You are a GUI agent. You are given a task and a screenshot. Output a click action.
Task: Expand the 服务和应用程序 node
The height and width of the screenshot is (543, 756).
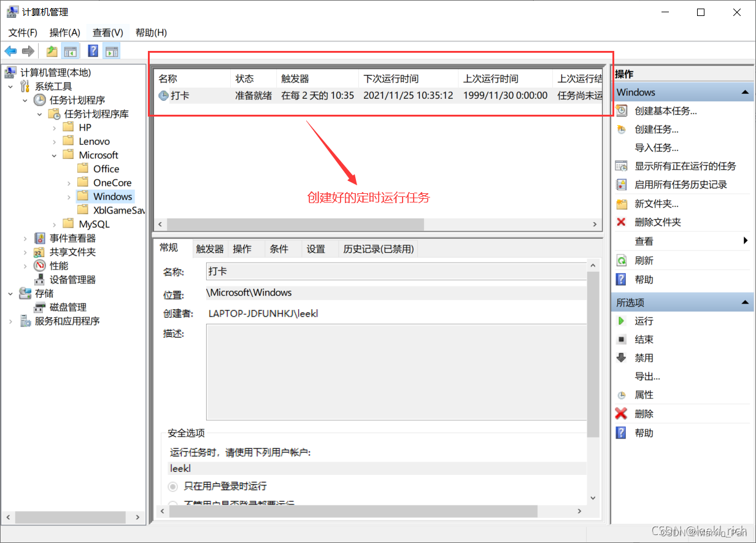tap(10, 321)
